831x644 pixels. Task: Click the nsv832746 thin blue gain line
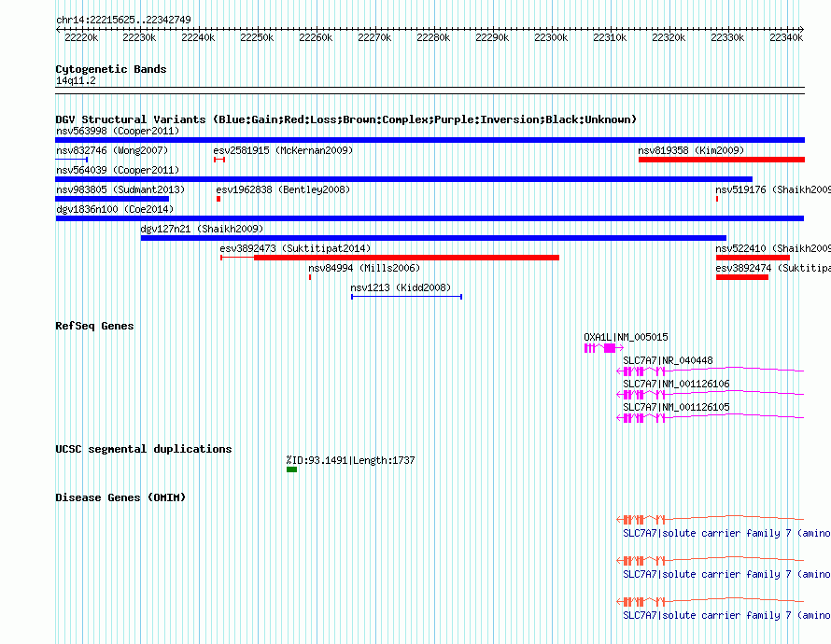click(x=72, y=160)
